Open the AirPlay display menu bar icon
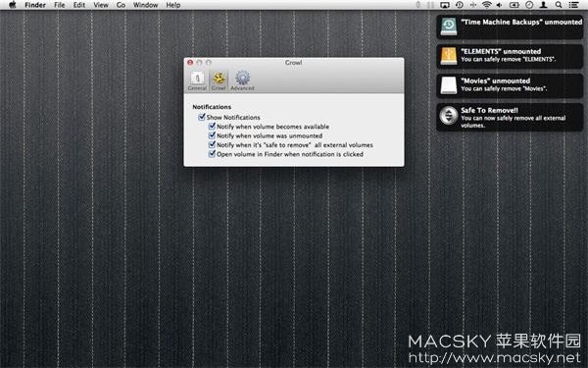 (445, 5)
